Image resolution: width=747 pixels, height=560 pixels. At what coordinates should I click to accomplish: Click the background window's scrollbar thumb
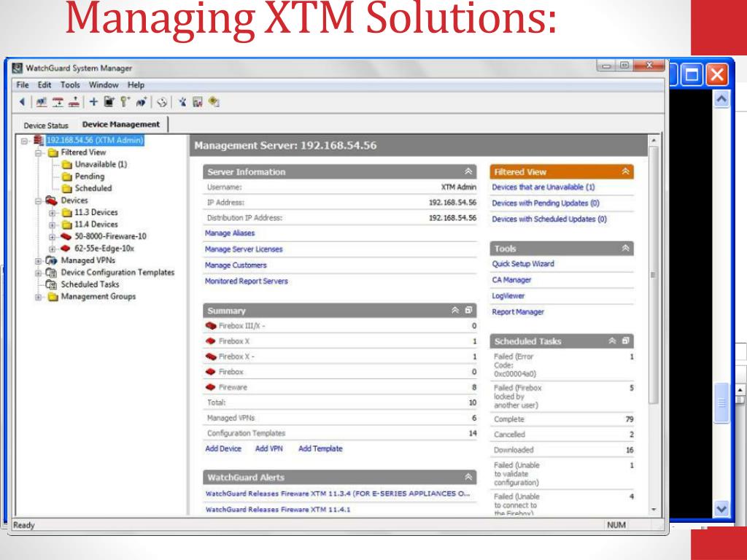721,402
